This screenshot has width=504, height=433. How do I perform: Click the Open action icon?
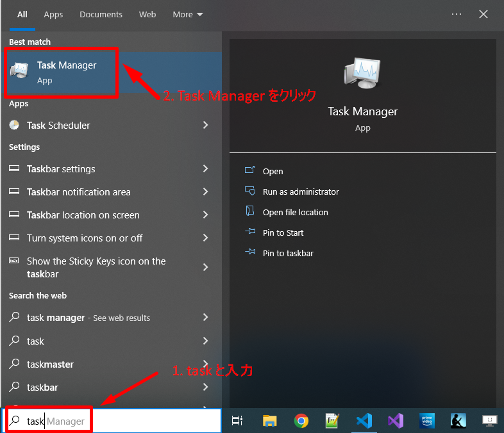coord(249,170)
